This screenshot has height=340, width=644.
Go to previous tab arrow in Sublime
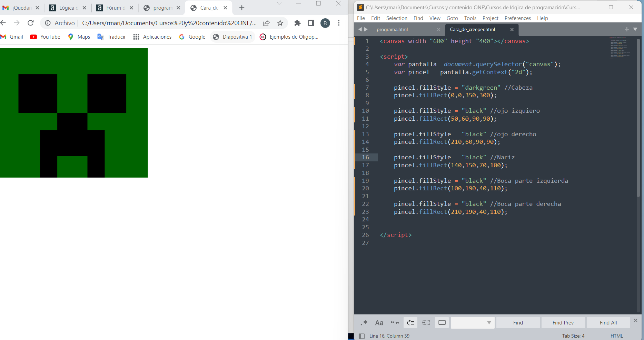click(360, 29)
